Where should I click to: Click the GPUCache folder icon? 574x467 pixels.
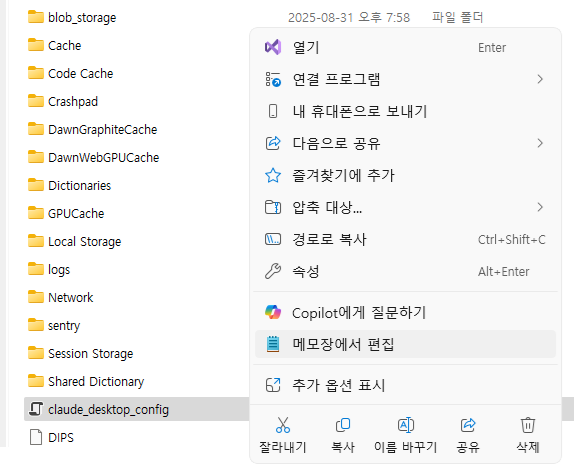point(36,213)
